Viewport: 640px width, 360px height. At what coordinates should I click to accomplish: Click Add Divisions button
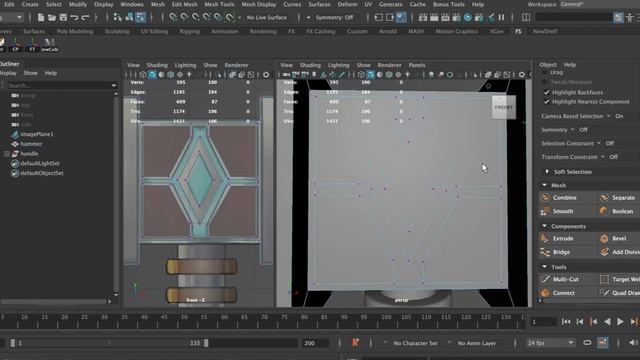click(x=619, y=252)
